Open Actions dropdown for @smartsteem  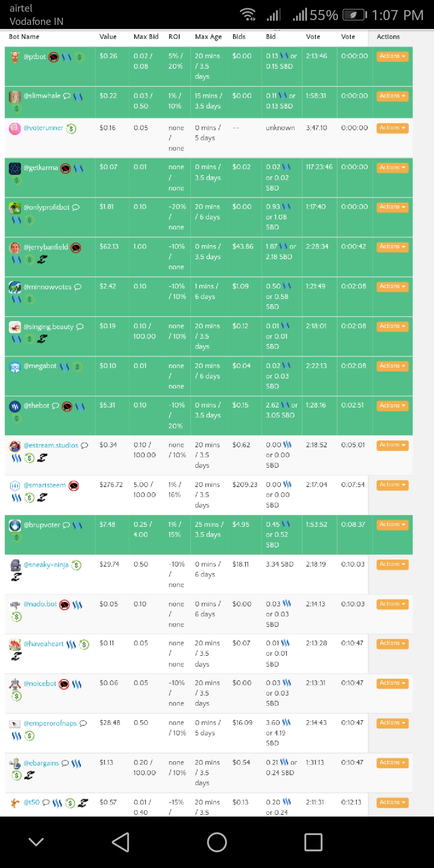392,485
